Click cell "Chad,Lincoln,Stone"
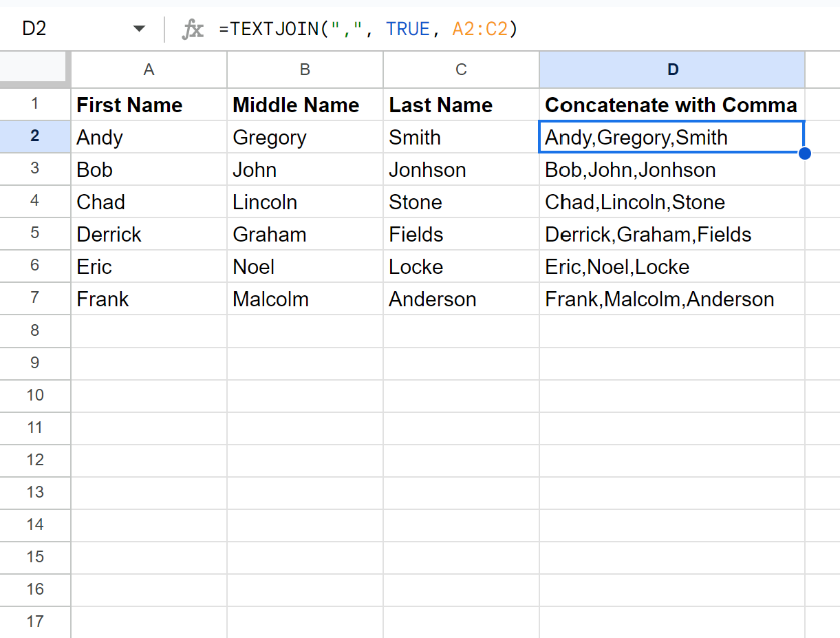840x638 pixels. 672,202
